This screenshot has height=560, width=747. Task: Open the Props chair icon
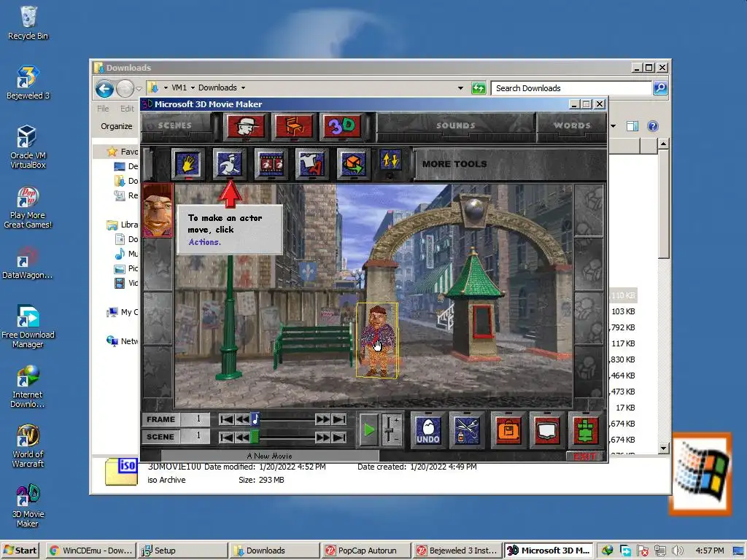click(294, 127)
